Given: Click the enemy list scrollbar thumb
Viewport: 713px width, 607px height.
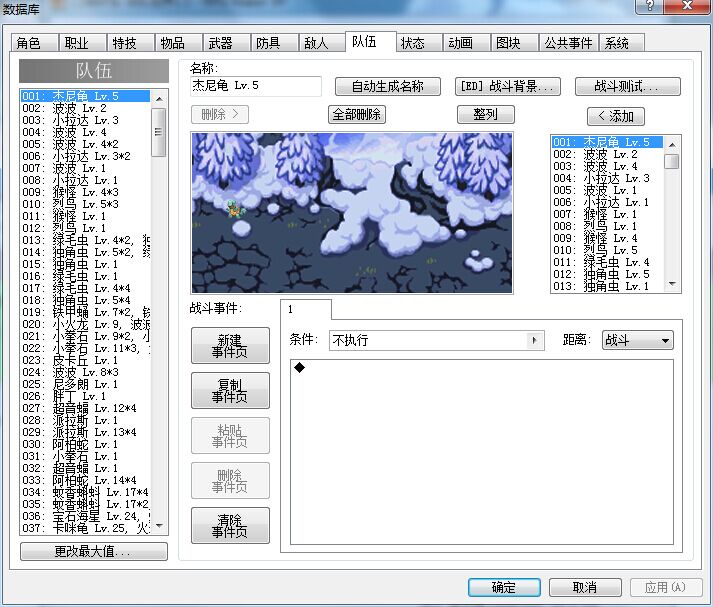Looking at the screenshot, I should (672, 161).
